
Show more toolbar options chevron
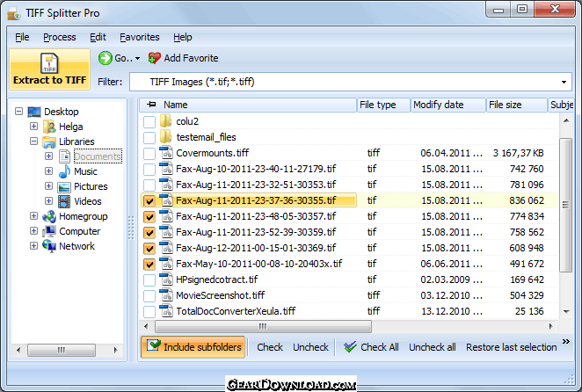click(x=566, y=342)
